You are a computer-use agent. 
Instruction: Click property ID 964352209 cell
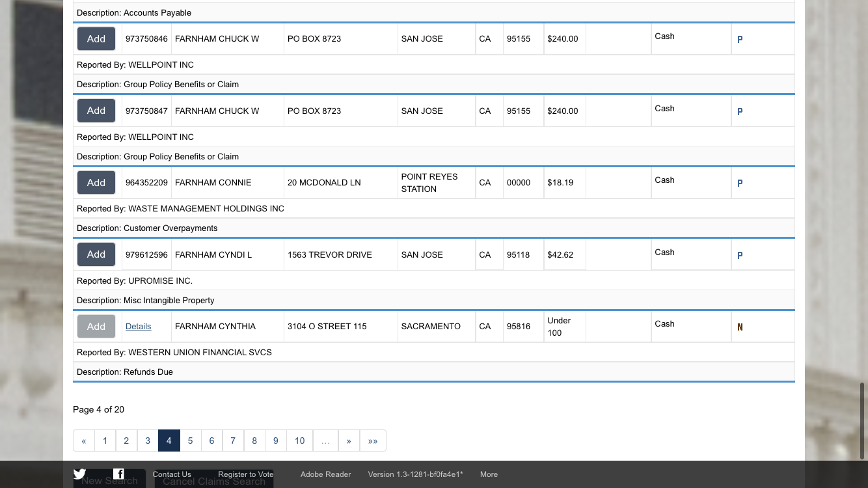146,183
